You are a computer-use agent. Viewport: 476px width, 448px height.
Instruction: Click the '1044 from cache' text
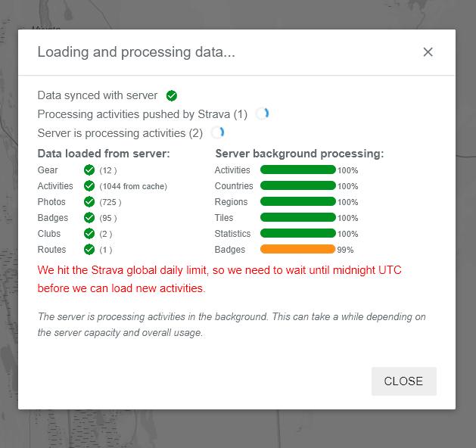(x=133, y=186)
